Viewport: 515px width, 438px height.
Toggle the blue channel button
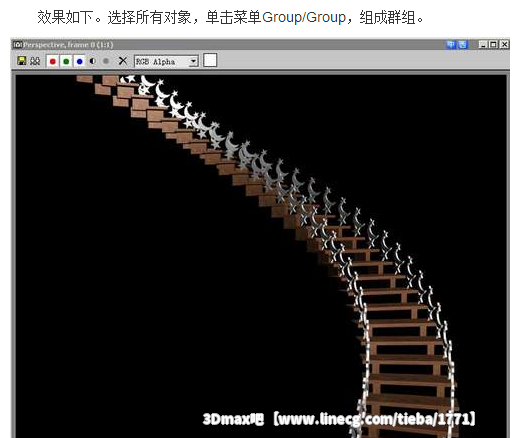coord(79,61)
